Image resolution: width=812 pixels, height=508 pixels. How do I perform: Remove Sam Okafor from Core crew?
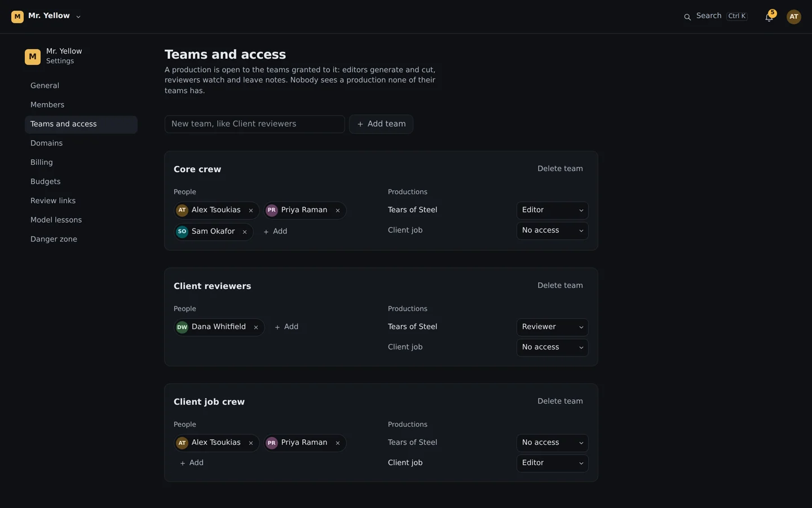tap(245, 232)
